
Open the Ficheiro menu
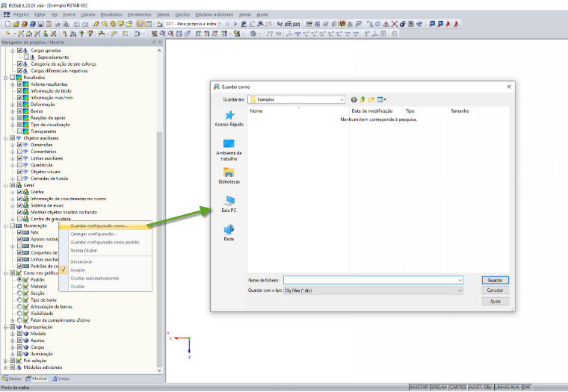click(x=21, y=14)
